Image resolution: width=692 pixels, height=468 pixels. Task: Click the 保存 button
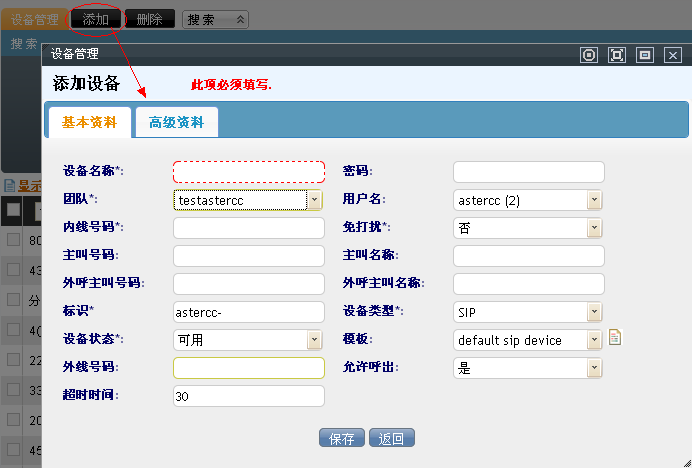coord(341,438)
